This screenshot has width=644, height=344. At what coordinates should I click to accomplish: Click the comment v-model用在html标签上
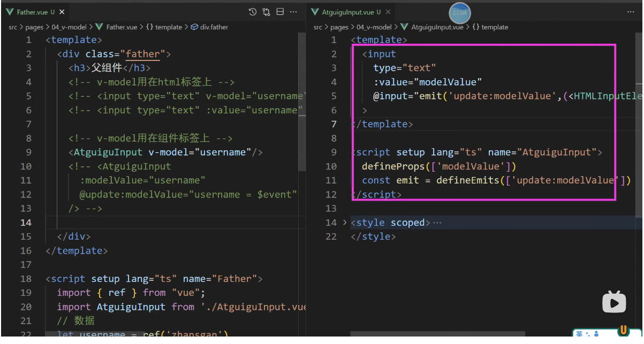(x=151, y=82)
